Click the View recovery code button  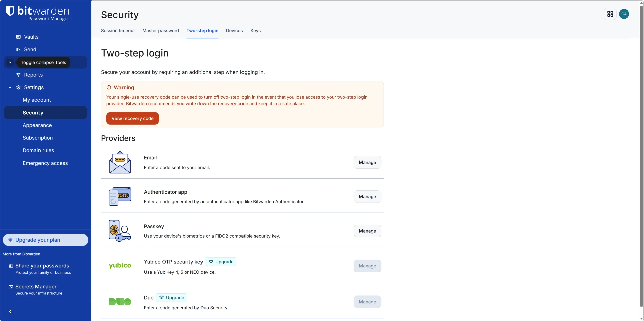(133, 118)
